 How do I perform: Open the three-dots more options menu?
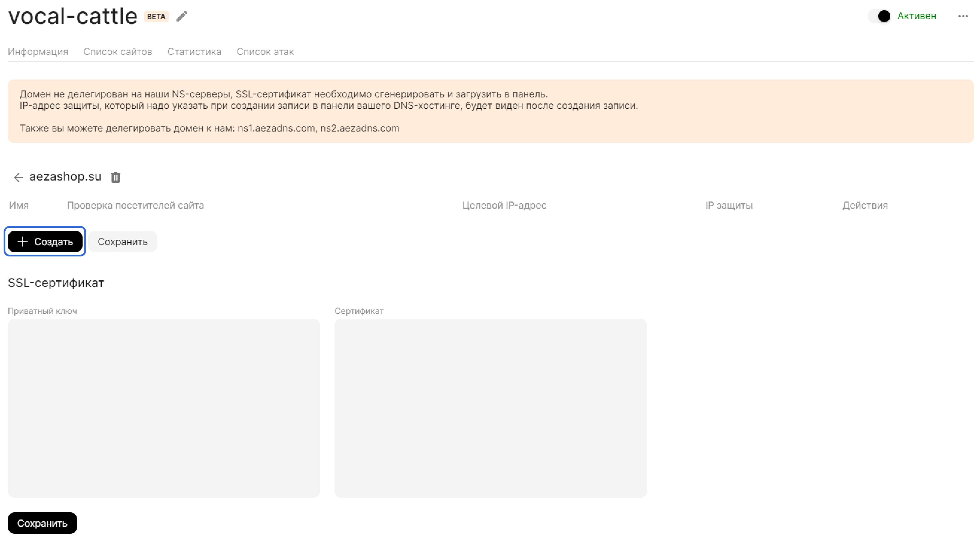coord(963,16)
